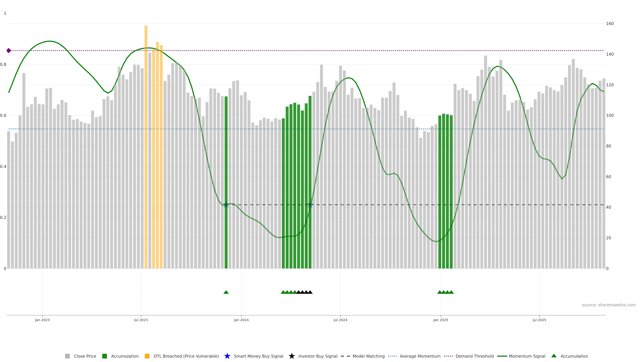
Task: Click the Jul 2025 axis label
Action: pos(539,320)
